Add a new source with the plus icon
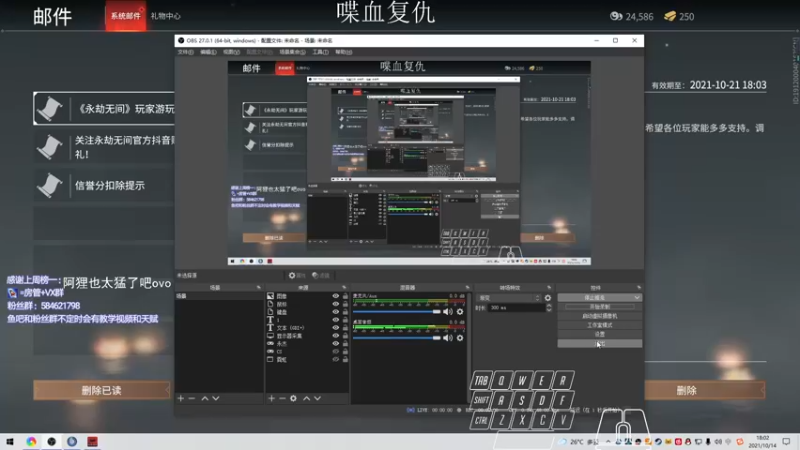Viewport: 800px width, 450px height. pos(271,398)
